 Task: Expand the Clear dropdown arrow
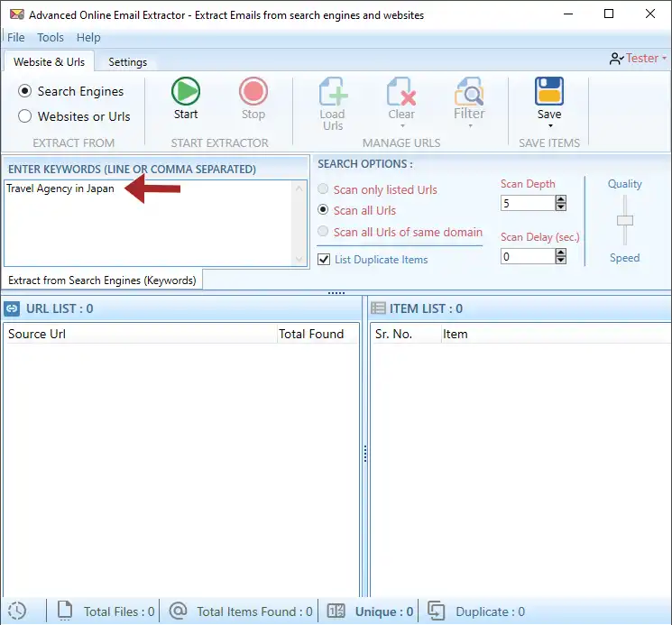[402, 126]
